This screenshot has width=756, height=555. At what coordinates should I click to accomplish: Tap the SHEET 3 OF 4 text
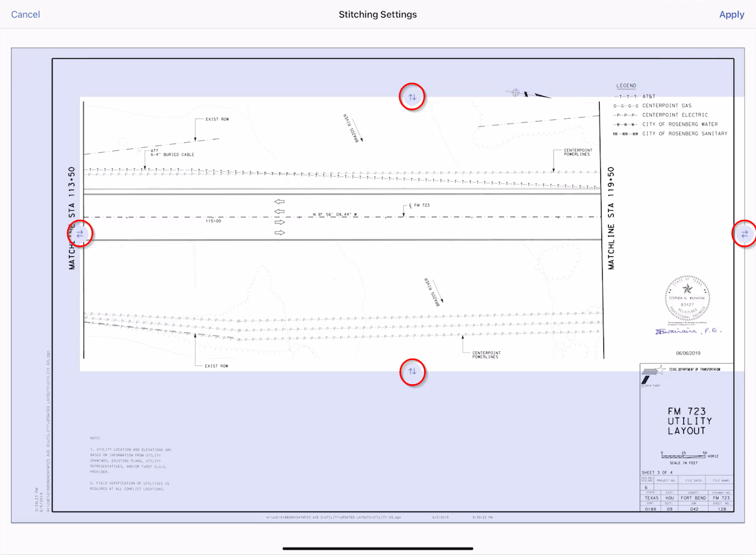point(656,471)
